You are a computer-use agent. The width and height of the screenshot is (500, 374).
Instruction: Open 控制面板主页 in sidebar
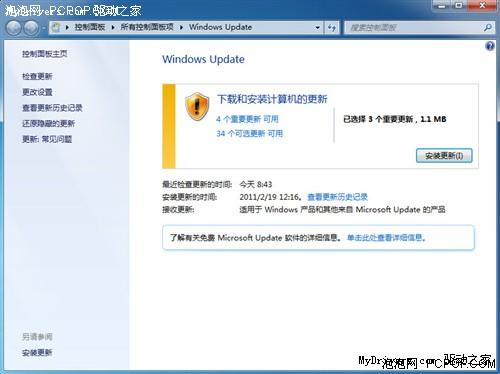[x=45, y=54]
